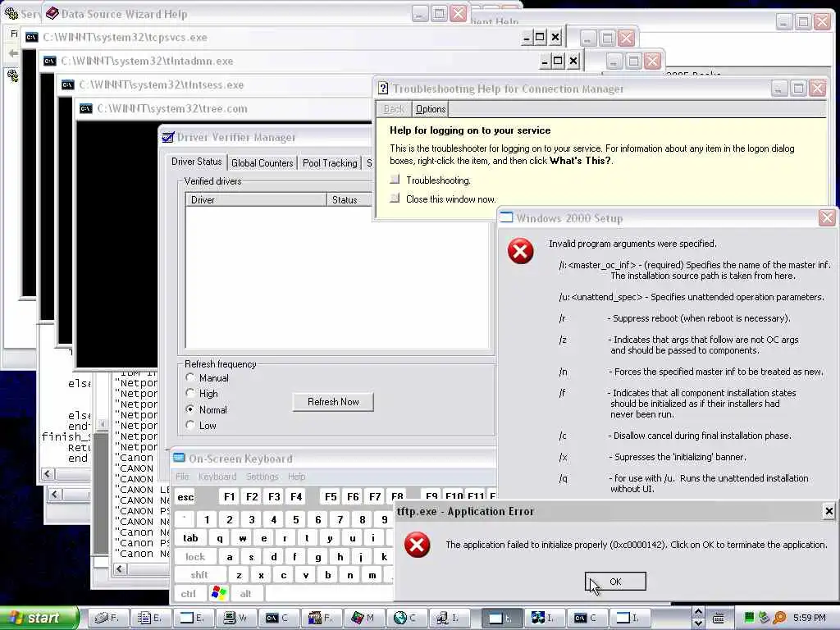Click the Close this window now option box
The height and width of the screenshot is (630, 840).
395,199
